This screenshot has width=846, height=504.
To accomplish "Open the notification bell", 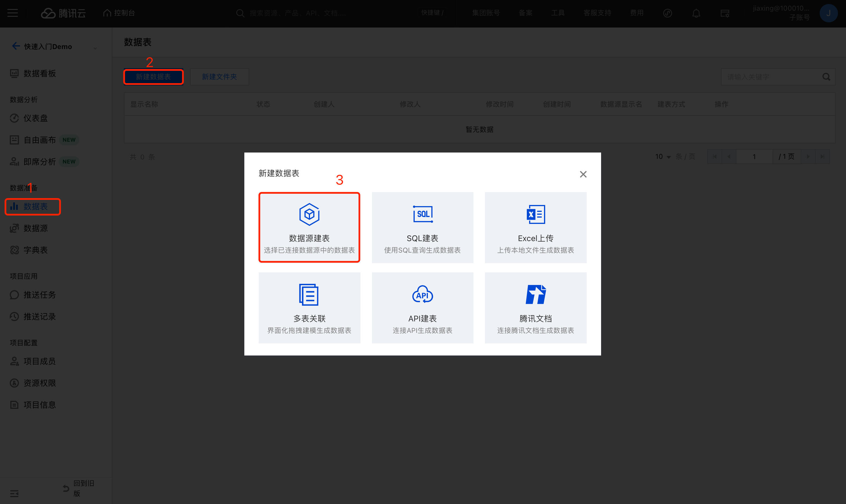I will pyautogui.click(x=696, y=13).
